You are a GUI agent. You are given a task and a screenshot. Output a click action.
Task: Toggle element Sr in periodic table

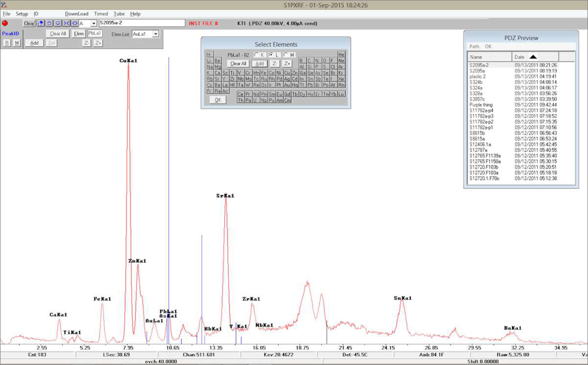point(217,79)
